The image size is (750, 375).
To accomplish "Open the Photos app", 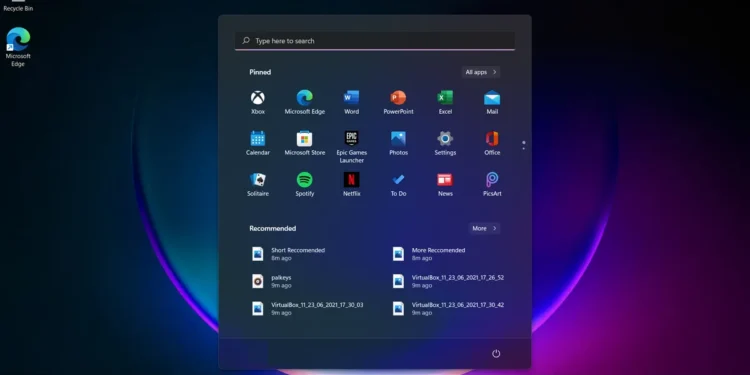I will point(398,143).
